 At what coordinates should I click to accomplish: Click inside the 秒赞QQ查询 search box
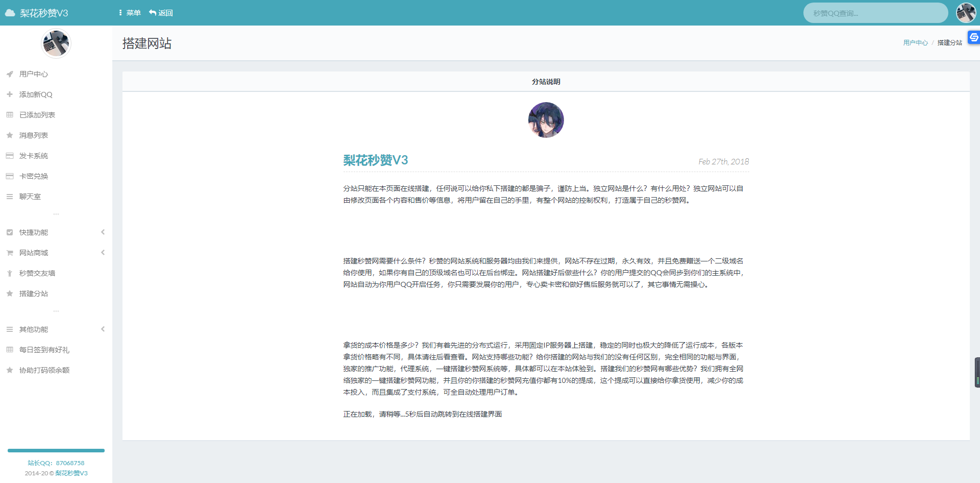tap(875, 12)
